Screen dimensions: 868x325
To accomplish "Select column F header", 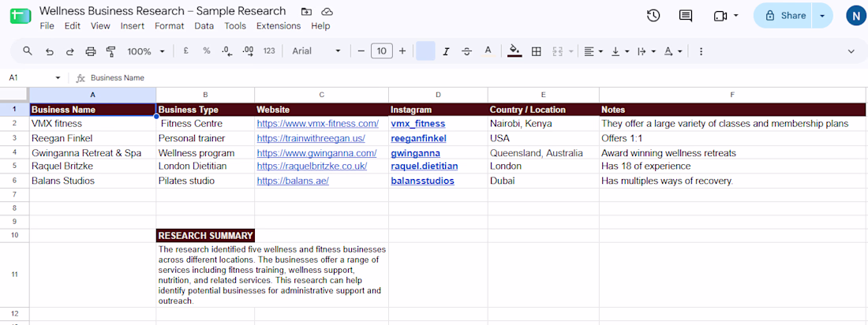I will 731,95.
